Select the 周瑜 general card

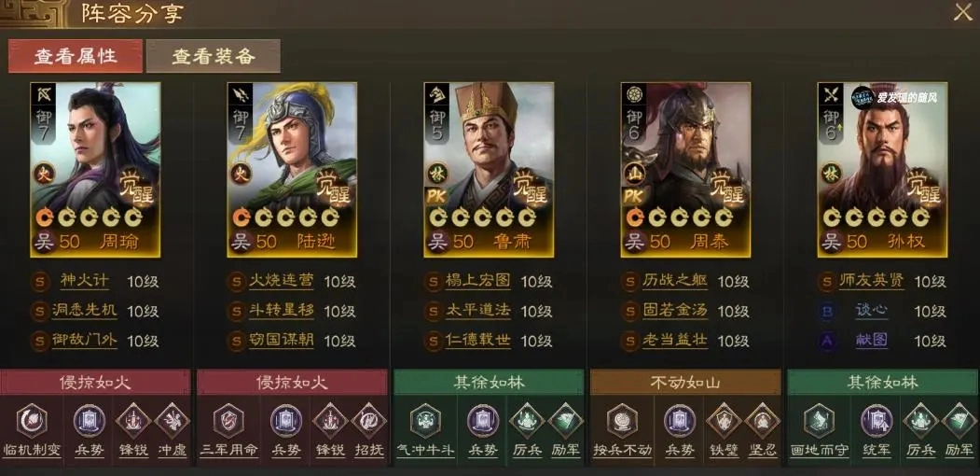[x=95, y=170]
